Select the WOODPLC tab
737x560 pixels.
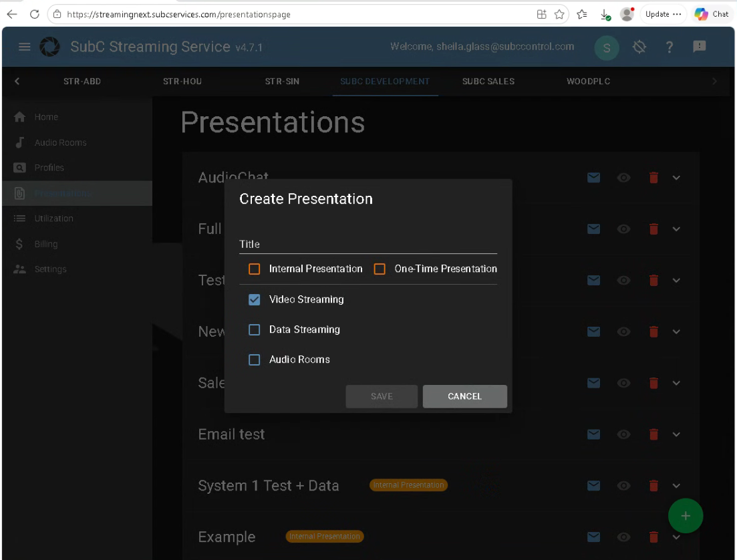click(589, 82)
